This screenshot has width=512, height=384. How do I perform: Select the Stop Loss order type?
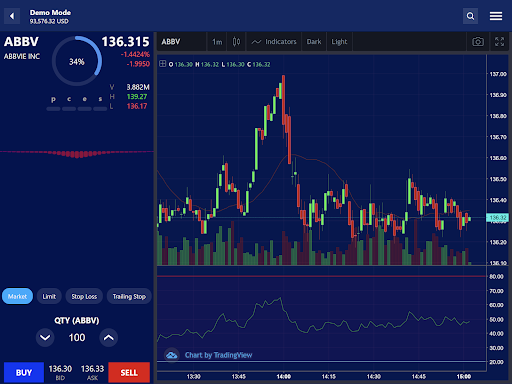click(x=84, y=296)
